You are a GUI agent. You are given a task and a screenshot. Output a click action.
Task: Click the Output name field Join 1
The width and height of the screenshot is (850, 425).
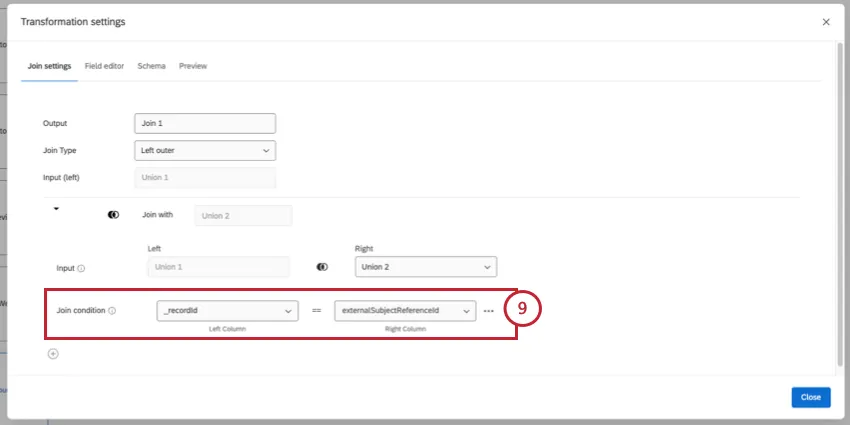pos(205,123)
